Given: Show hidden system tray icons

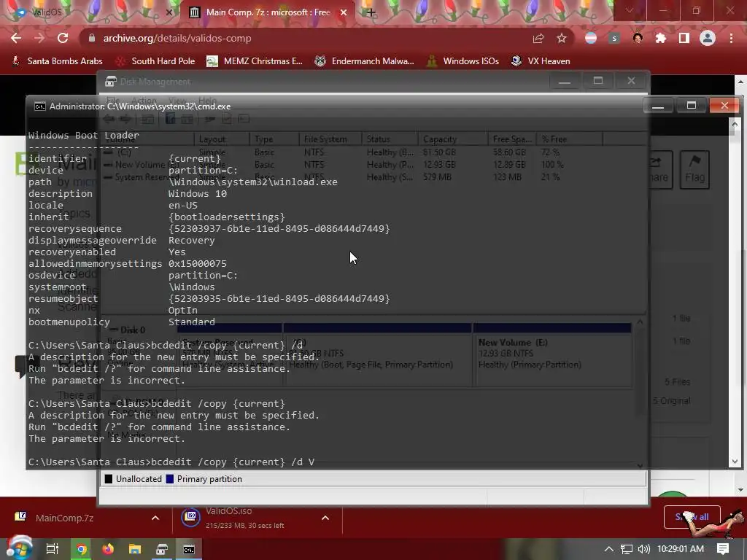Looking at the screenshot, I should [x=609, y=549].
